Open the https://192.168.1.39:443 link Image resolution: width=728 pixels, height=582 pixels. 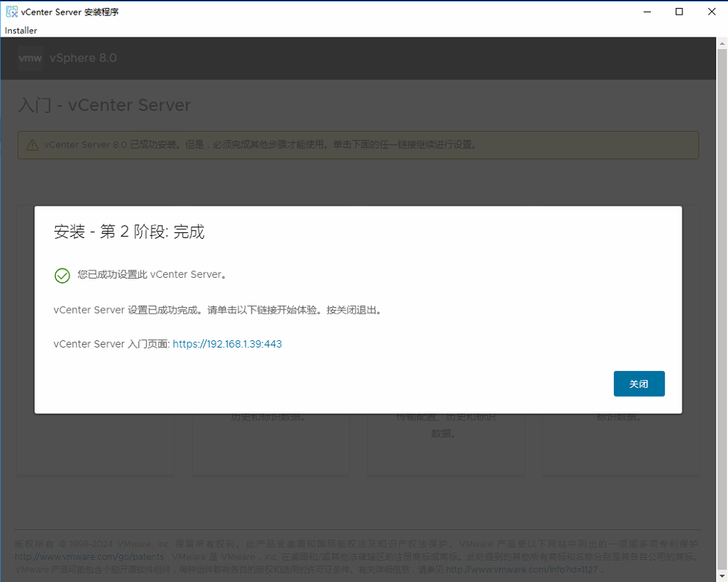tap(227, 344)
